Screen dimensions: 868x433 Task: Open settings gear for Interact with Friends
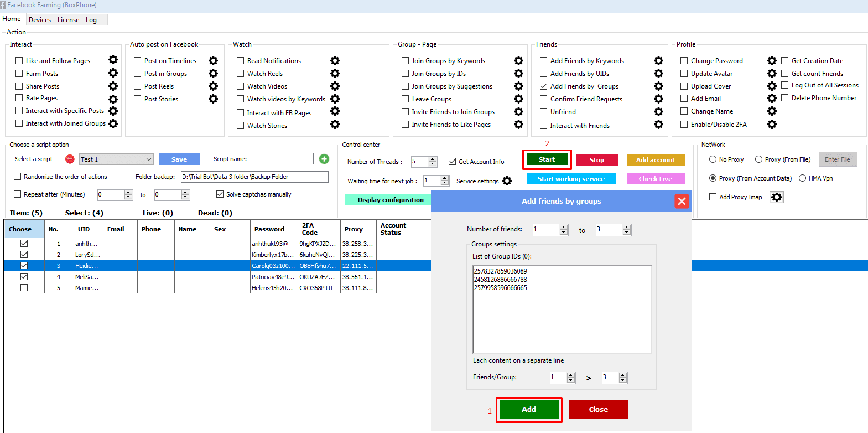coord(658,125)
